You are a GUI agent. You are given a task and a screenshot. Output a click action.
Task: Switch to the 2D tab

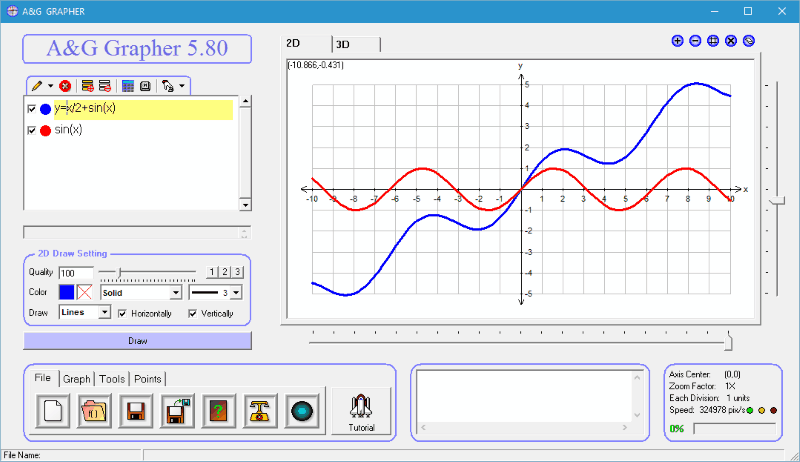point(306,43)
